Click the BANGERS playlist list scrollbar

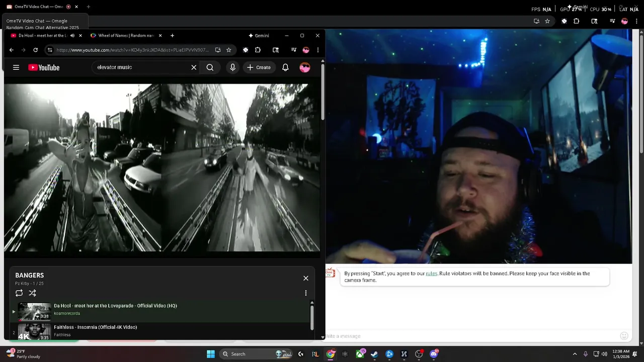click(x=312, y=317)
